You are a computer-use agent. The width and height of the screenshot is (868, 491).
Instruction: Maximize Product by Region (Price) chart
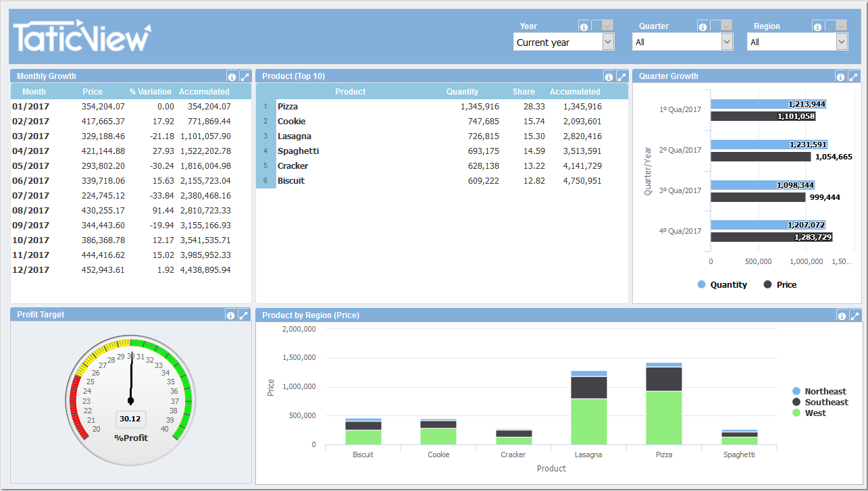[x=855, y=315]
